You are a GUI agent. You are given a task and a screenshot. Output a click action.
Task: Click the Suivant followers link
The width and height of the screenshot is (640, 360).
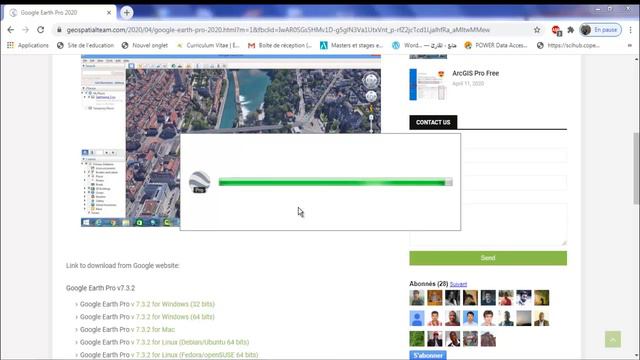pos(458,284)
